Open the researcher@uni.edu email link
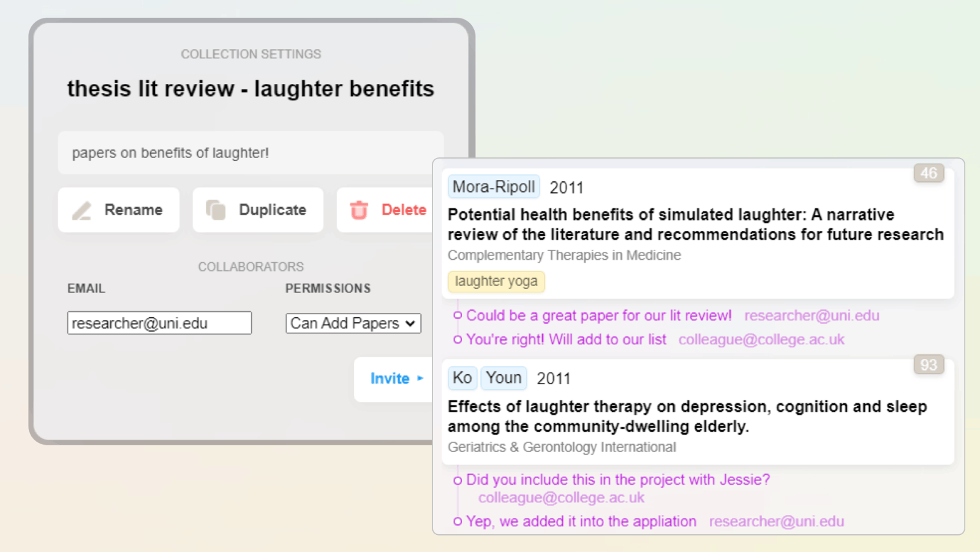This screenshot has height=552, width=980. [812, 315]
